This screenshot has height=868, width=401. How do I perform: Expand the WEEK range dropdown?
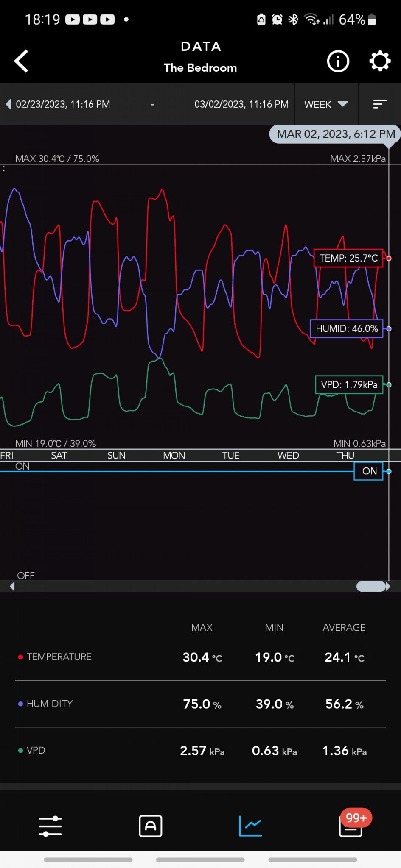pos(326,104)
